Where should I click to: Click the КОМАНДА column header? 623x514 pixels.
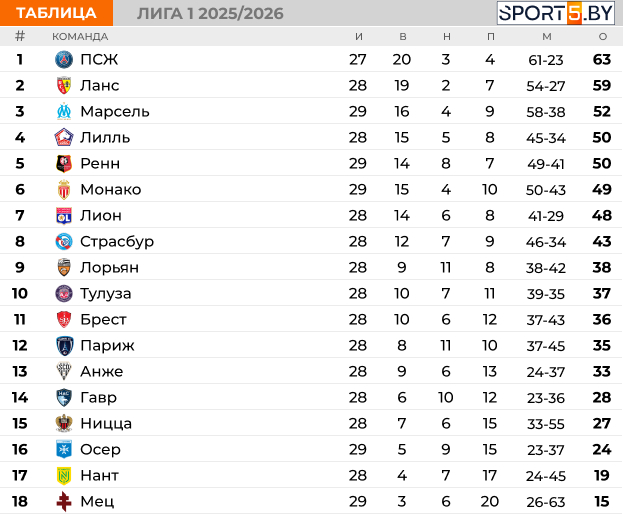point(80,37)
